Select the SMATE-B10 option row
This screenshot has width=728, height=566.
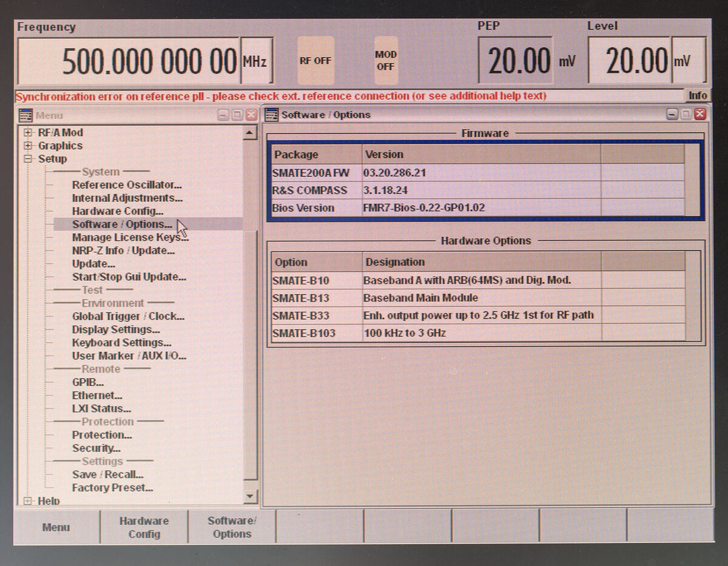coord(478,280)
